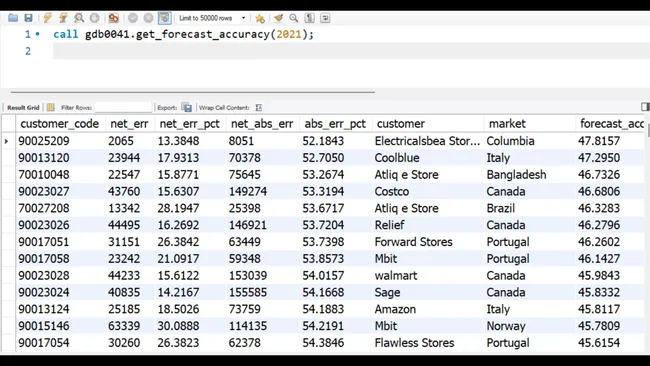Commit the current transaction
Viewport: 650px width, 366px height.
133,18
